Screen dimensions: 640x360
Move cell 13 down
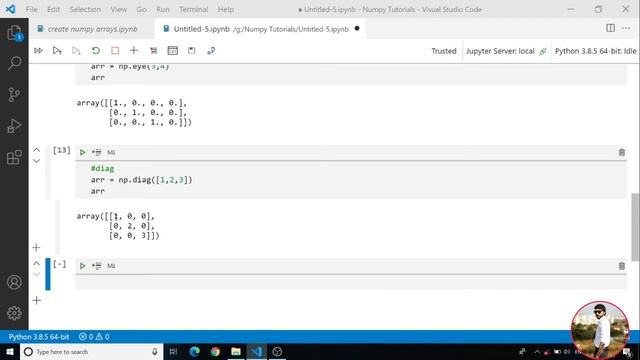click(x=36, y=161)
